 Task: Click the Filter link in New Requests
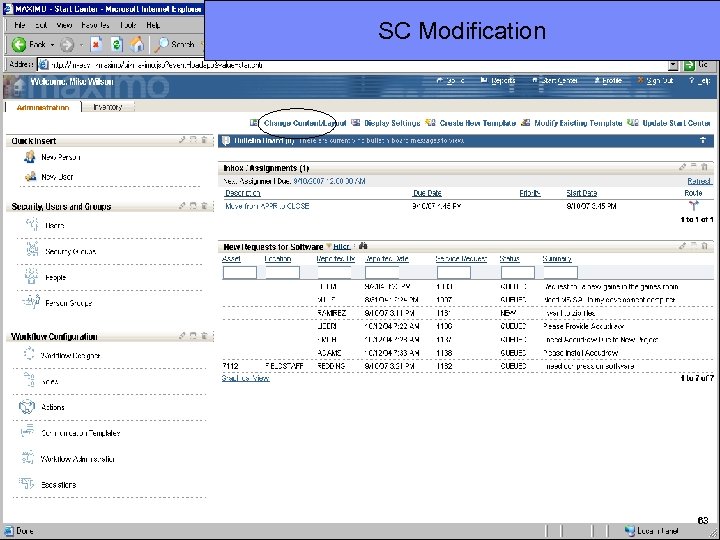coord(341,247)
